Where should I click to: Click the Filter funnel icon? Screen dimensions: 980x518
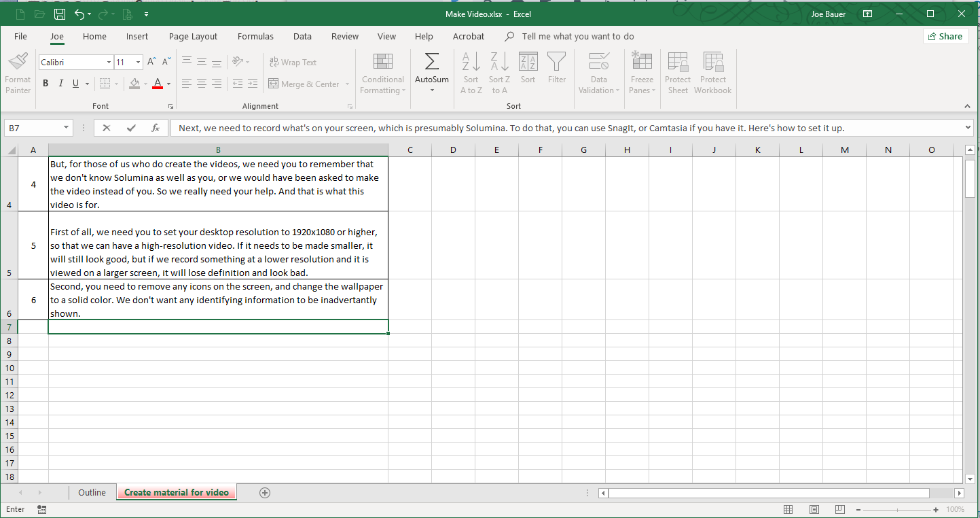pos(557,62)
